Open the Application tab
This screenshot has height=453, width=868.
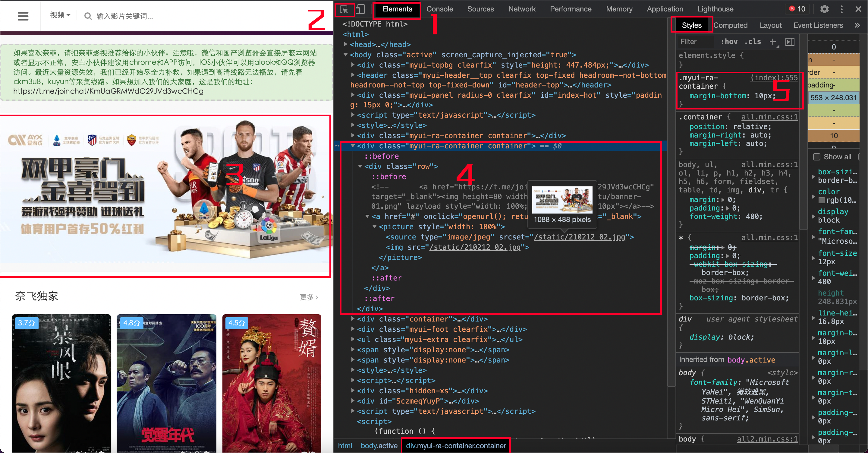coord(665,9)
